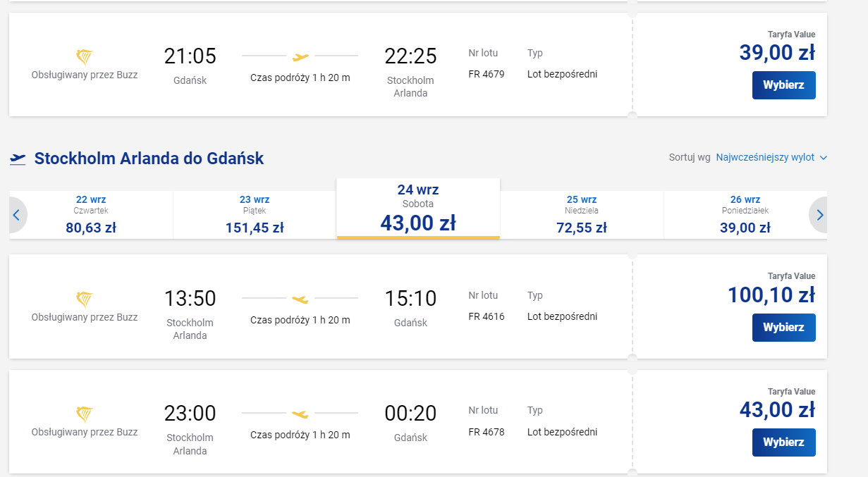The image size is (868, 477).
Task: Click flight number FR 4678
Action: (487, 432)
